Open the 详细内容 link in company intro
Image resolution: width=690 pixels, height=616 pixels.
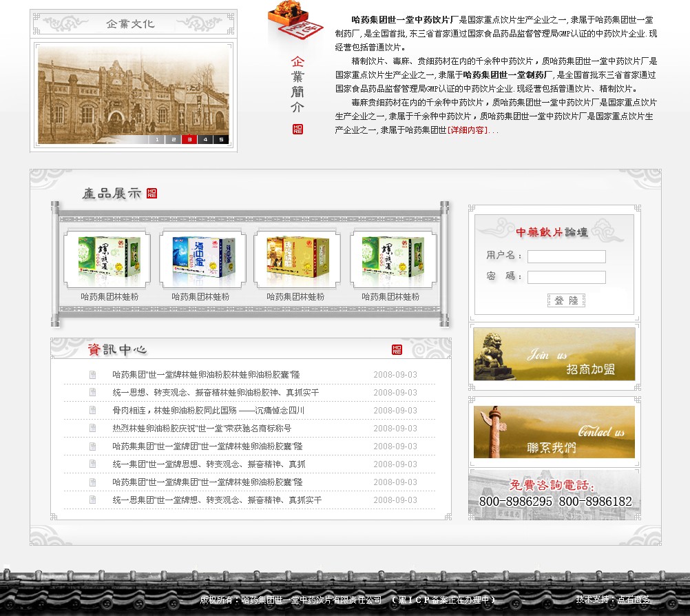pos(468,130)
